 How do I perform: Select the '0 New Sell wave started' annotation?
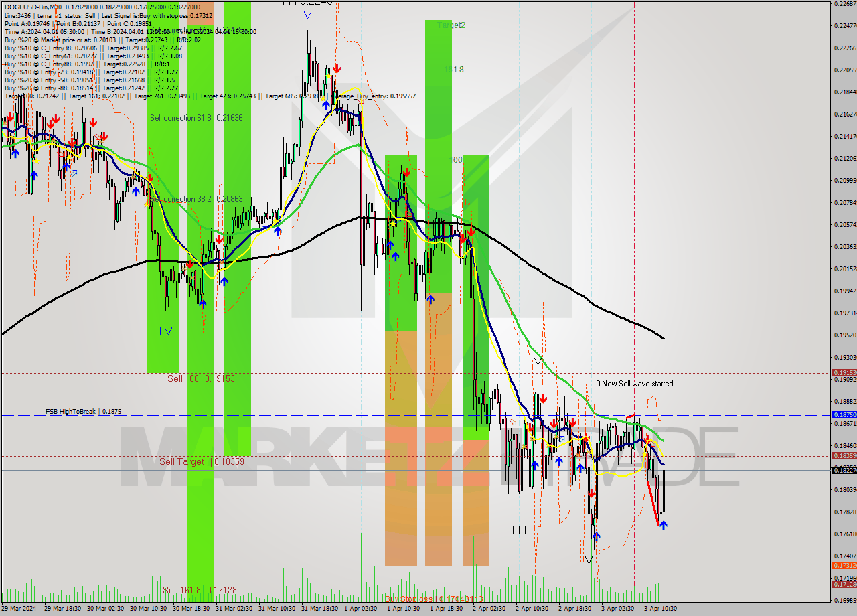coord(635,384)
